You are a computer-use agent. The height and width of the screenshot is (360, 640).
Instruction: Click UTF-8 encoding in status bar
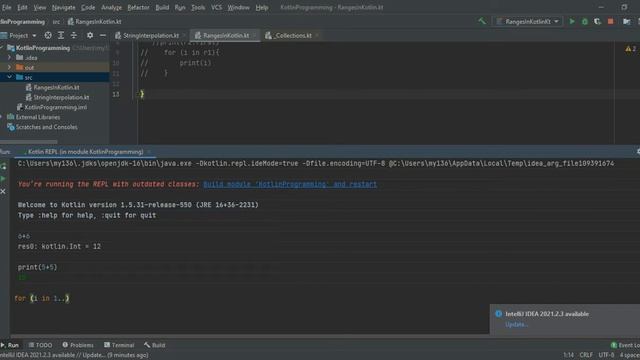pyautogui.click(x=606, y=355)
